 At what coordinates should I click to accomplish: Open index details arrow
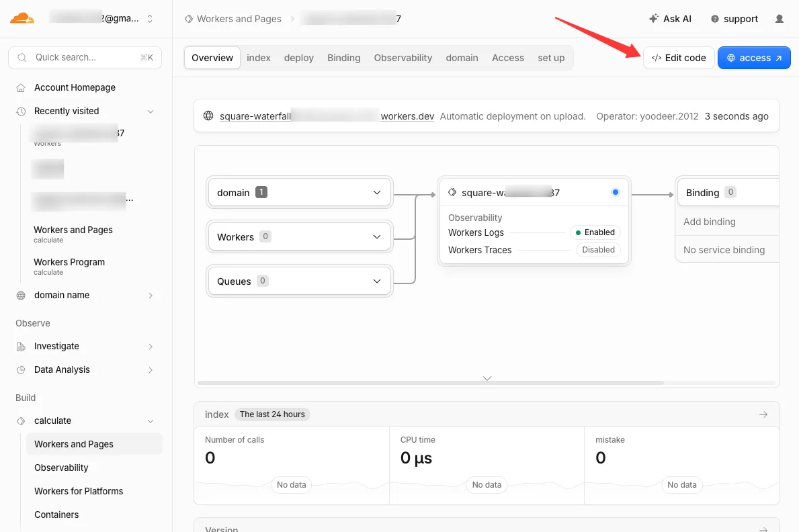click(x=763, y=414)
